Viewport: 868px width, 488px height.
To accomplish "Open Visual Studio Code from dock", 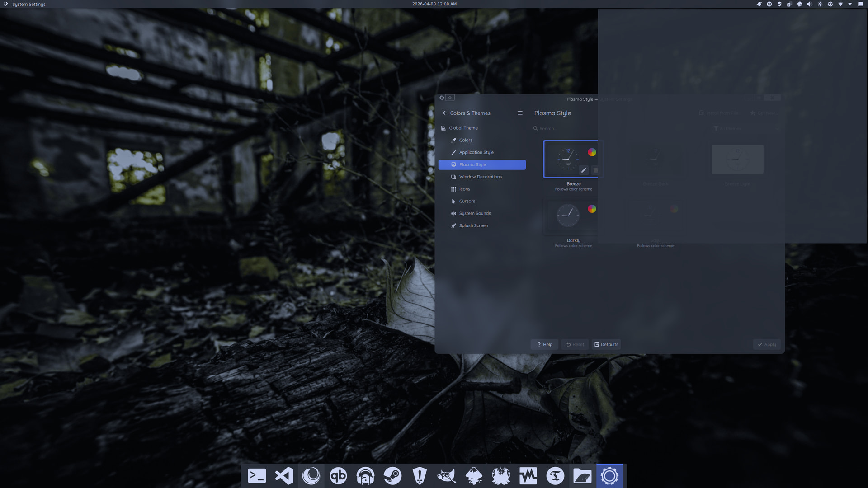I will click(284, 476).
